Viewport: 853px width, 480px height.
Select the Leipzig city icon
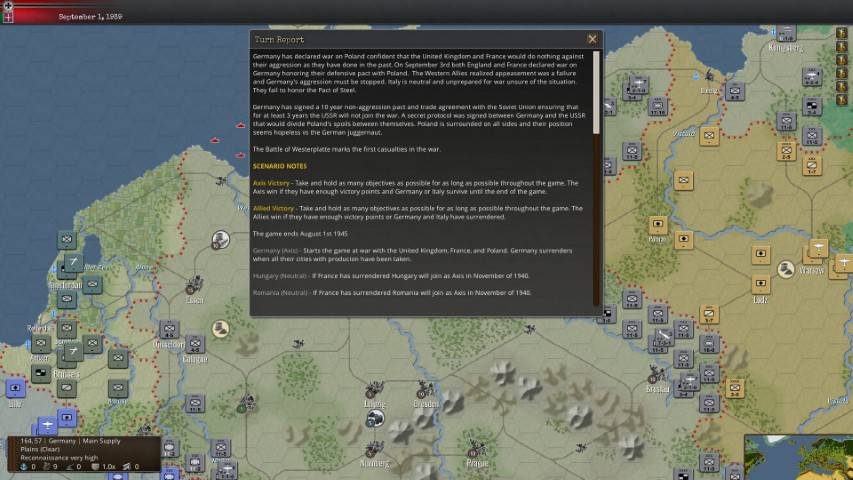coord(374,390)
